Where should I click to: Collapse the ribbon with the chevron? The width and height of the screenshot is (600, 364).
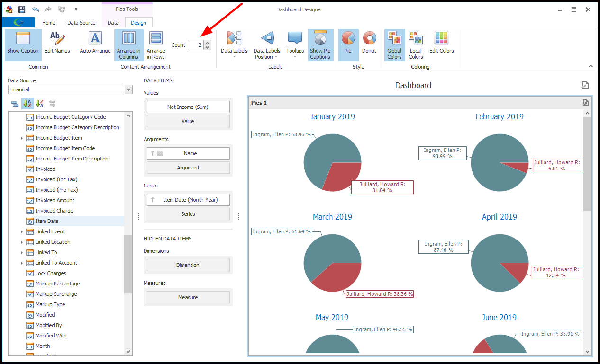click(591, 66)
